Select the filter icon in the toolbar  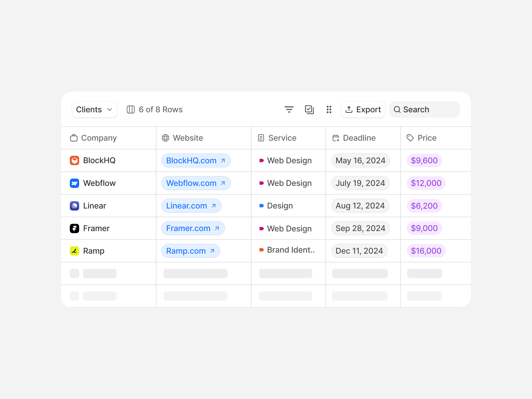(x=289, y=109)
